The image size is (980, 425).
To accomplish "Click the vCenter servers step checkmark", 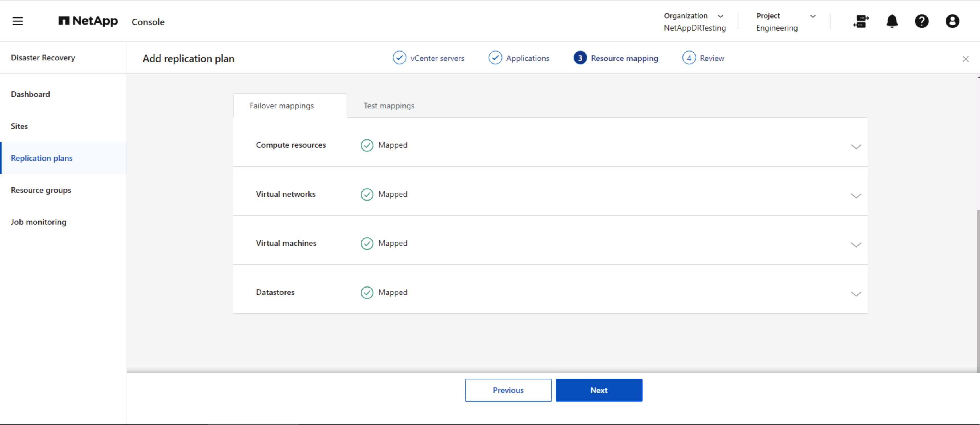I will coord(399,58).
